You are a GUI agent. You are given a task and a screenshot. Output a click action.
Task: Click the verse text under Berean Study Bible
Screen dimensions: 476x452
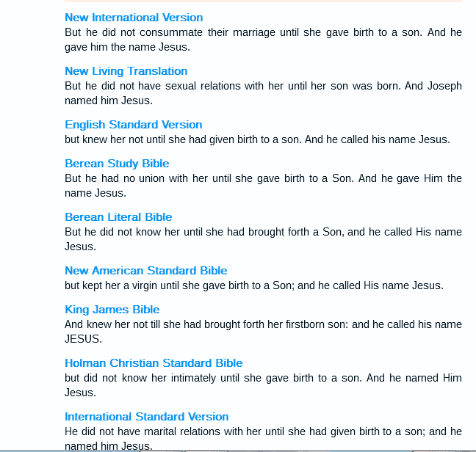coord(263,186)
